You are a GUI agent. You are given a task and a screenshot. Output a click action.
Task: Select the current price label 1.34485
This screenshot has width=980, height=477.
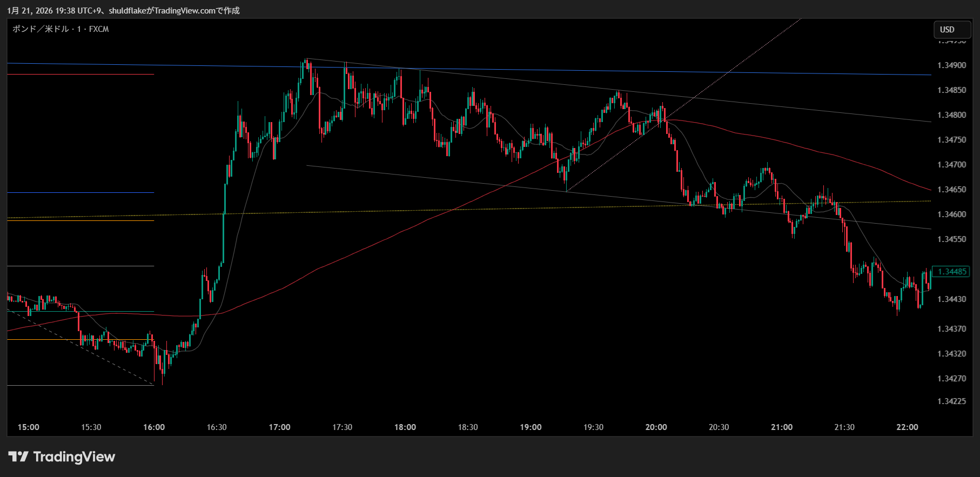952,272
